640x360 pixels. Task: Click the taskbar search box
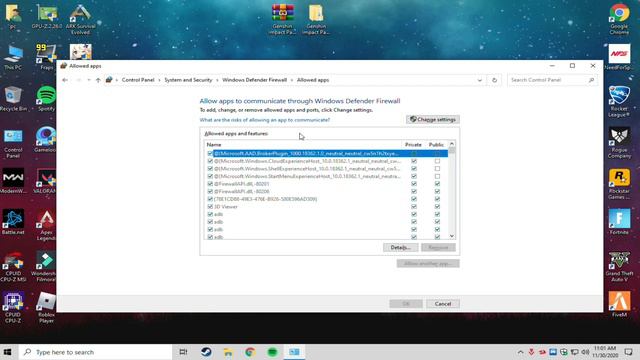pyautogui.click(x=96, y=352)
